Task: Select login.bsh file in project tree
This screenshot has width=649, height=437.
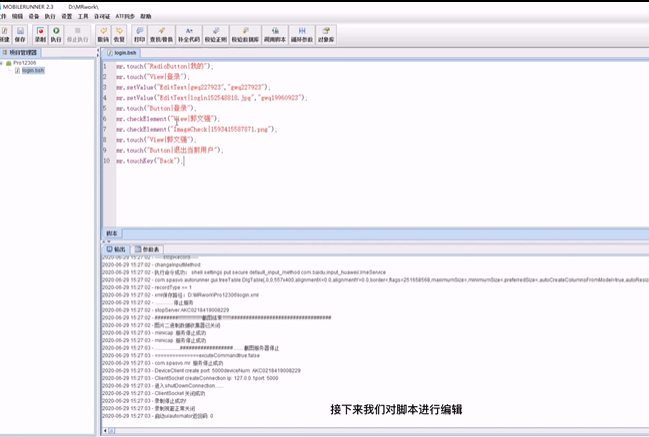Action: [x=32, y=71]
